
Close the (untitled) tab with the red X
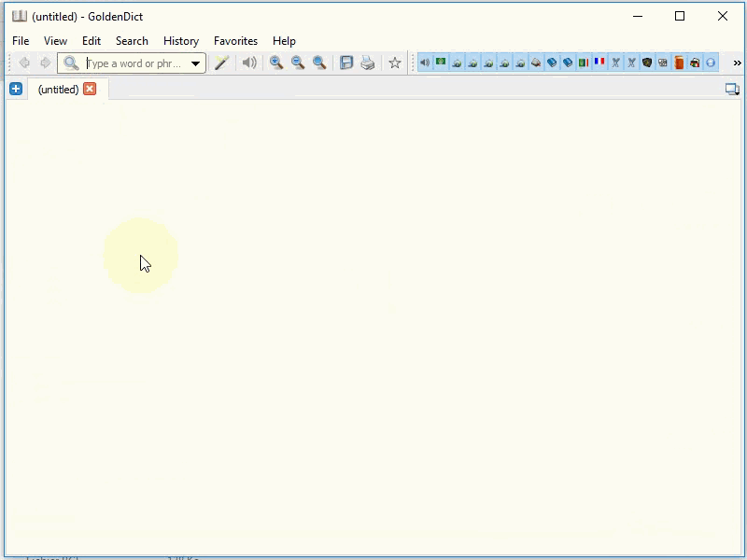tap(90, 89)
